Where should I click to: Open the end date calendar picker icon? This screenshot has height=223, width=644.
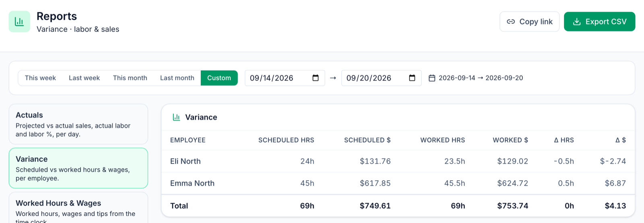pos(412,78)
